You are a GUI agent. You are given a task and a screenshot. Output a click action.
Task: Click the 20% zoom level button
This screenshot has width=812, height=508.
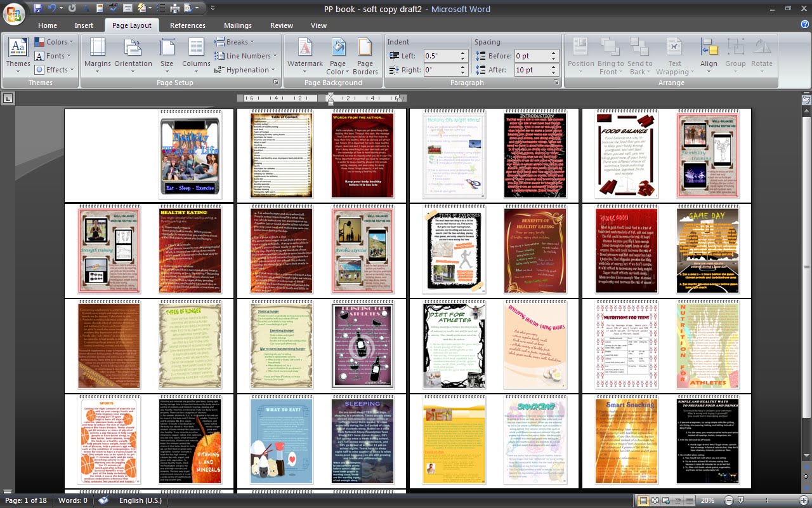point(707,500)
